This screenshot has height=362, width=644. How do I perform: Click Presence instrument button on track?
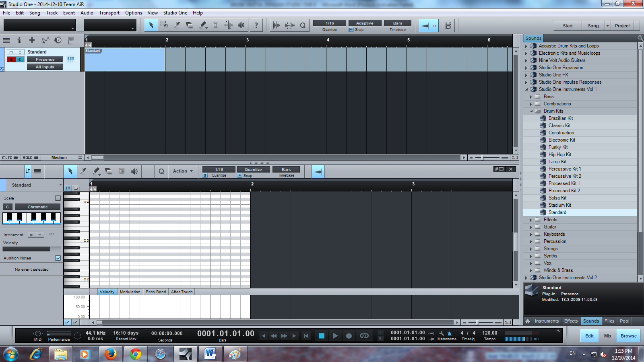click(x=45, y=59)
